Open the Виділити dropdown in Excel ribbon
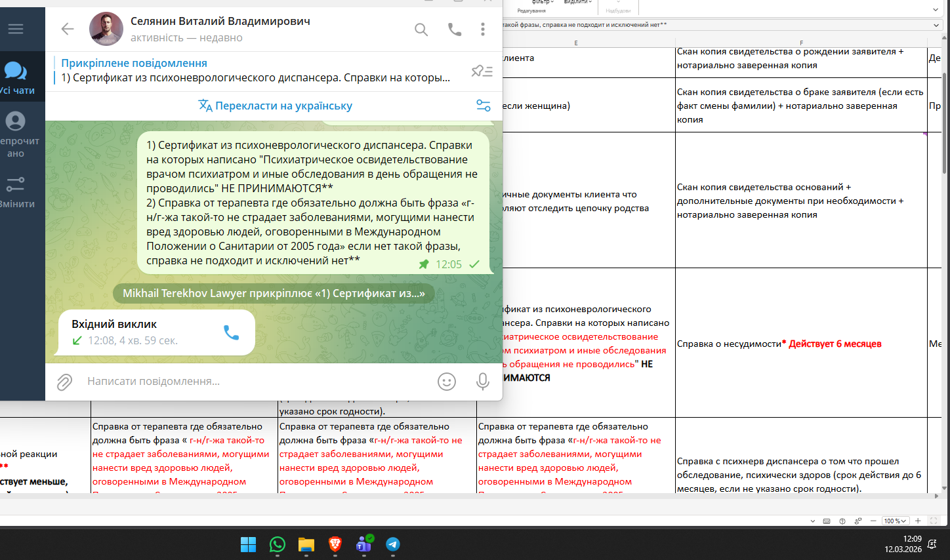 click(x=578, y=3)
